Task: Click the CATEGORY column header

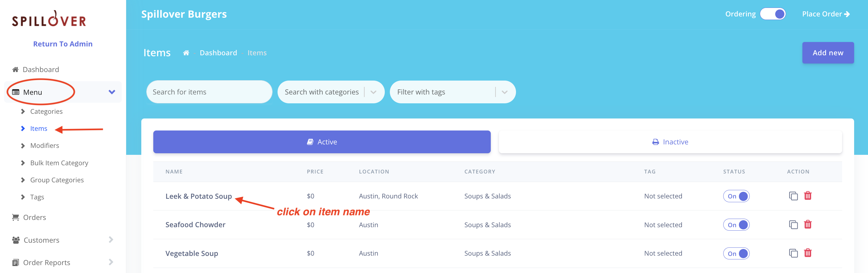Action: (480, 172)
